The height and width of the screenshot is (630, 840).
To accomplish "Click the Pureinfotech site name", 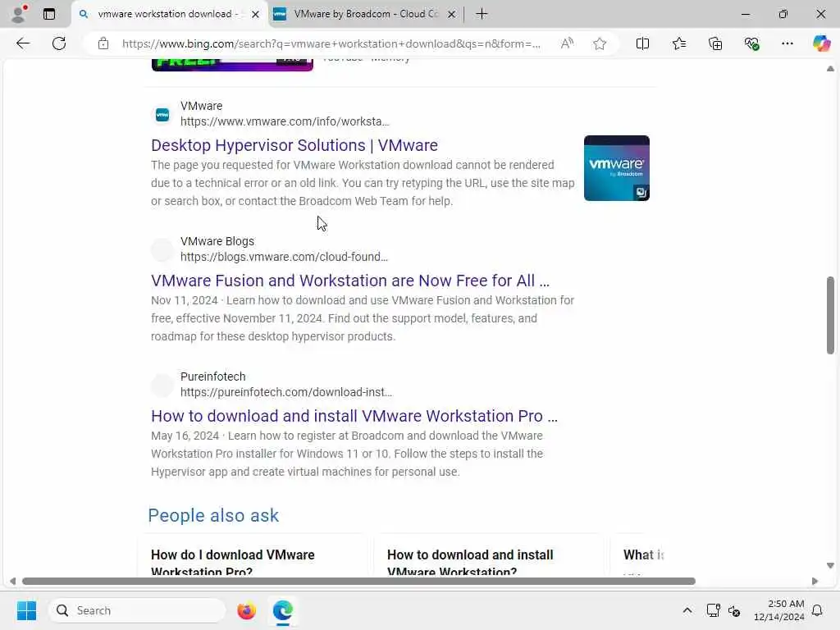I will (x=212, y=377).
